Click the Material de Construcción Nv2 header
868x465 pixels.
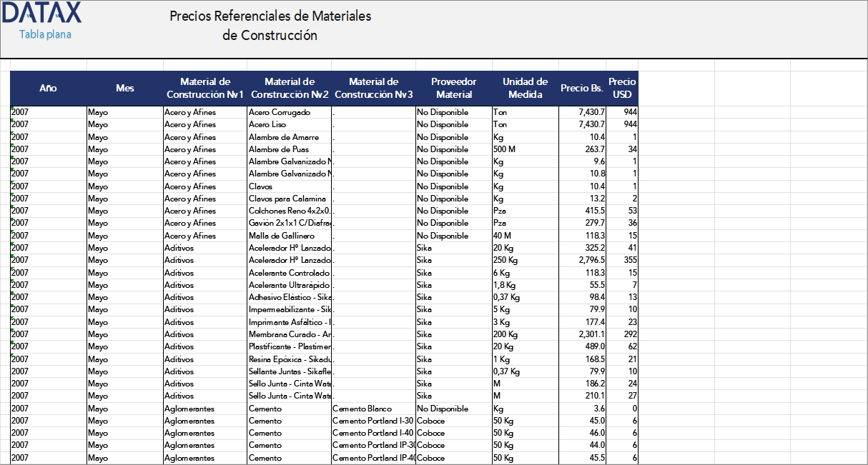[289, 87]
